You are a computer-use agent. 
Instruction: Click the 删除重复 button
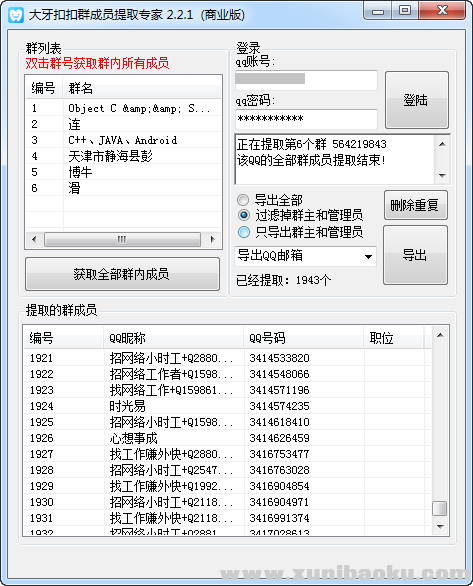415,205
